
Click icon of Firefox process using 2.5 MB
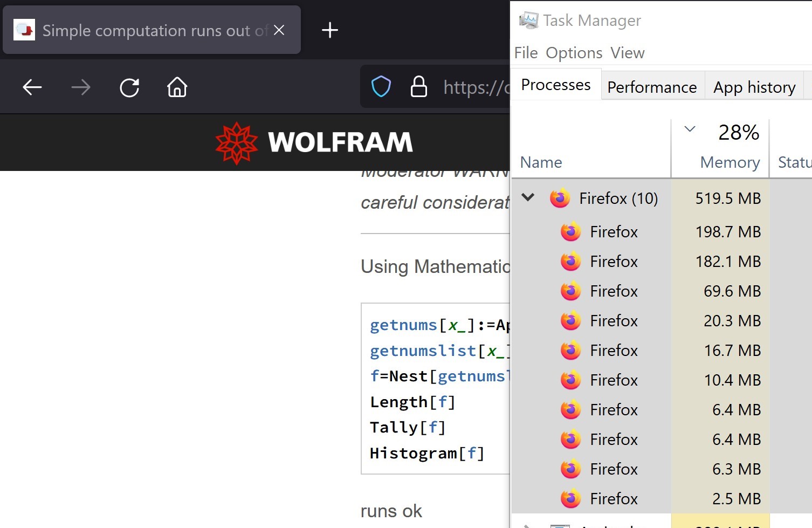pyautogui.click(x=571, y=499)
